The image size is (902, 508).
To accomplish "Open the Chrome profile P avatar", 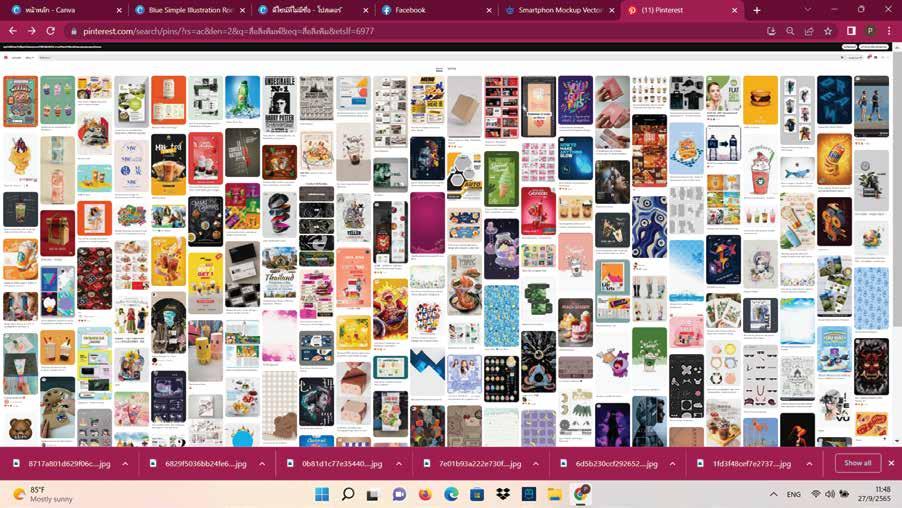I will coord(870,31).
